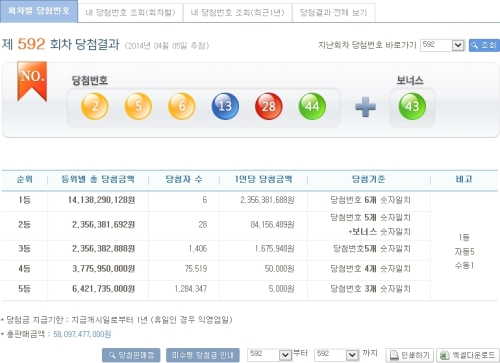The width and height of the screenshot is (500, 363).
Task: Open the 내 당첨번호 조회(최근1년) tab
Action: 238,13
